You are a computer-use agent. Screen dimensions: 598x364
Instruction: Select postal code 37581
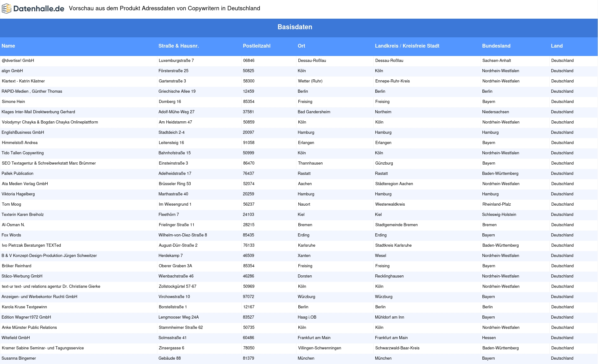tap(249, 112)
